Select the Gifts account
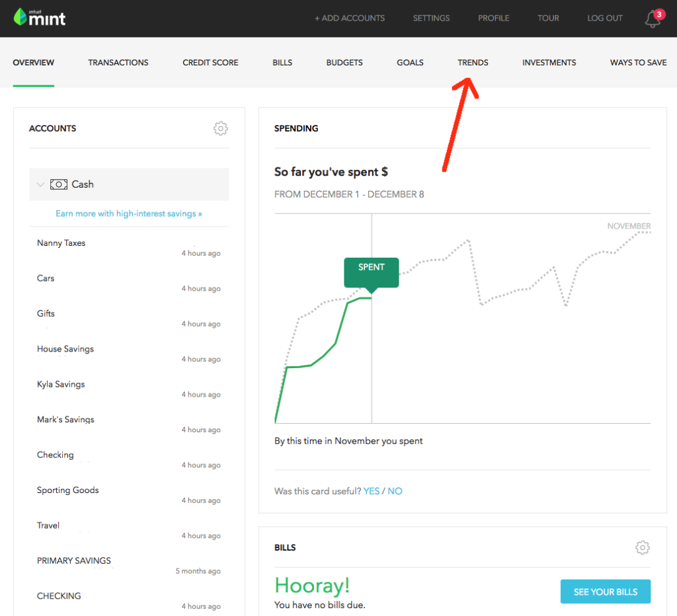This screenshot has width=677, height=616. point(46,314)
